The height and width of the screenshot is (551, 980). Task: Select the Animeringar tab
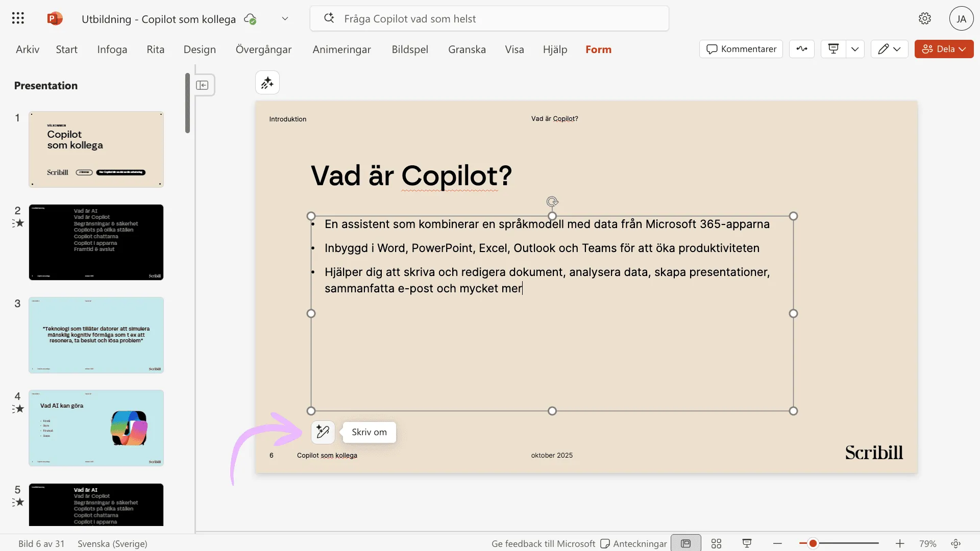(341, 49)
